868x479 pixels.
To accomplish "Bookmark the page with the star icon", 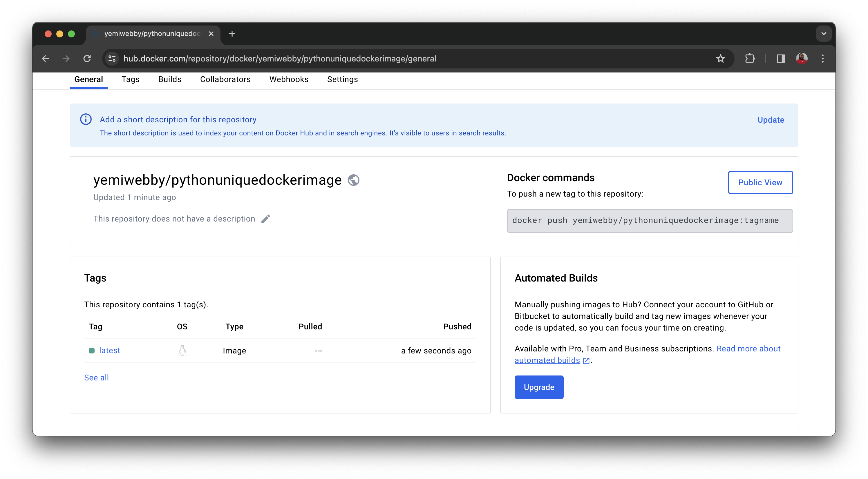I will pyautogui.click(x=721, y=59).
